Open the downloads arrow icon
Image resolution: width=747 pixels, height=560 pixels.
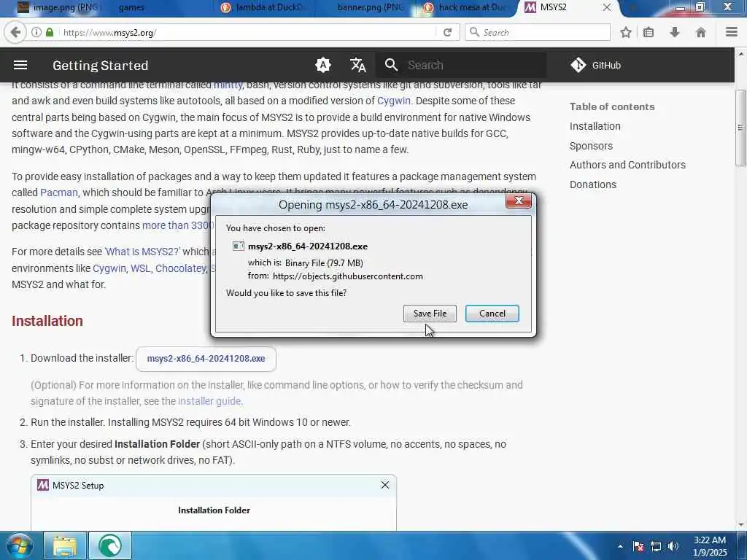pyautogui.click(x=675, y=32)
